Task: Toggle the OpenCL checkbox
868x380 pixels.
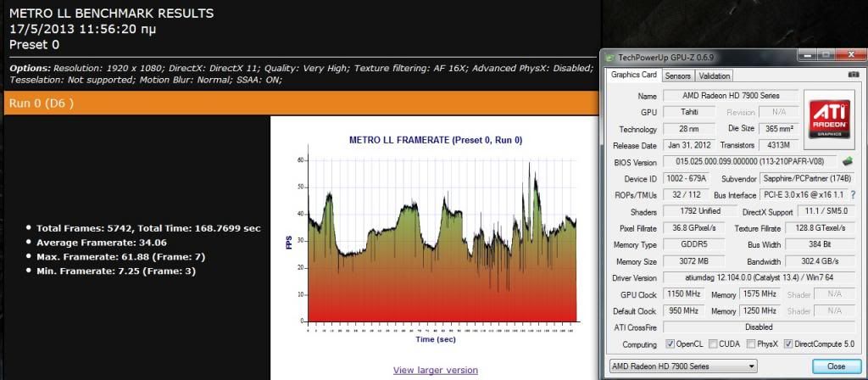Action: pos(670,344)
